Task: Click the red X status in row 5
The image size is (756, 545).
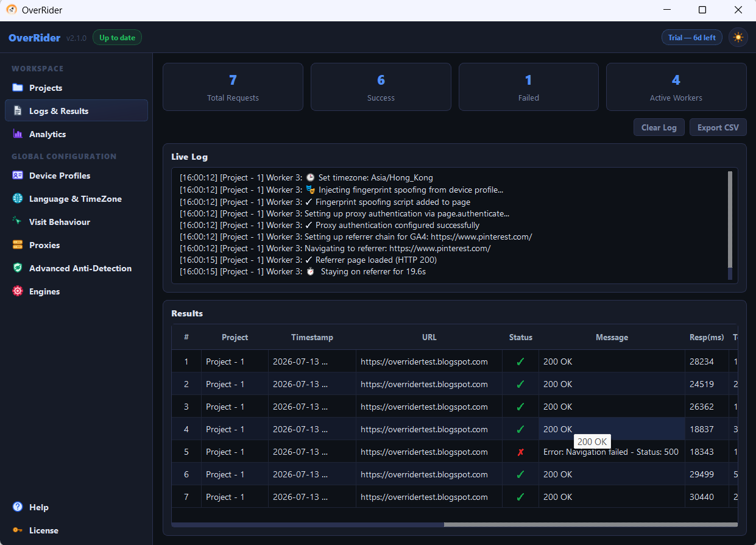Action: point(520,452)
